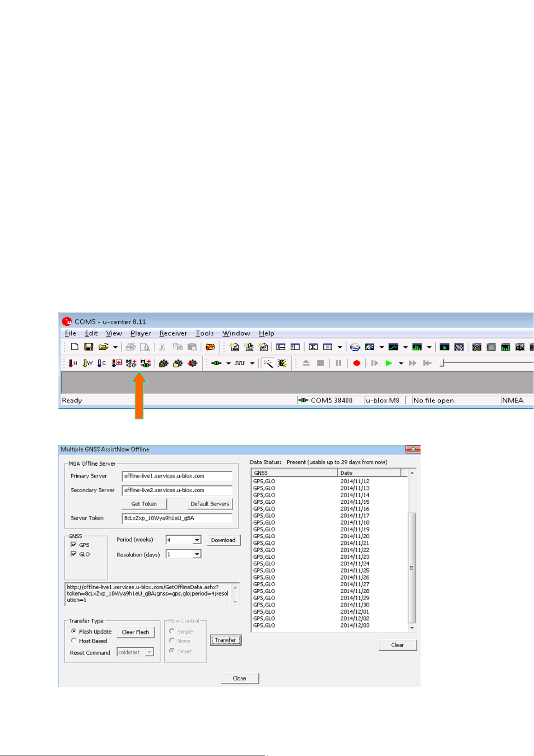
Task: Click the Eject player button
Action: pos(306,363)
